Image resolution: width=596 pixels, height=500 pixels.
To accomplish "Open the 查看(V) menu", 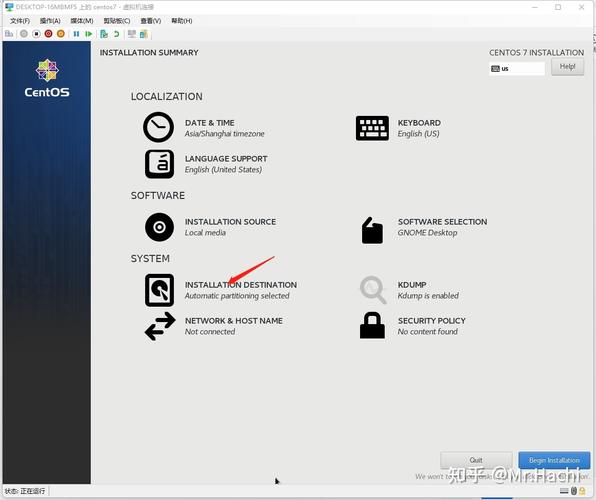I will coord(151,21).
